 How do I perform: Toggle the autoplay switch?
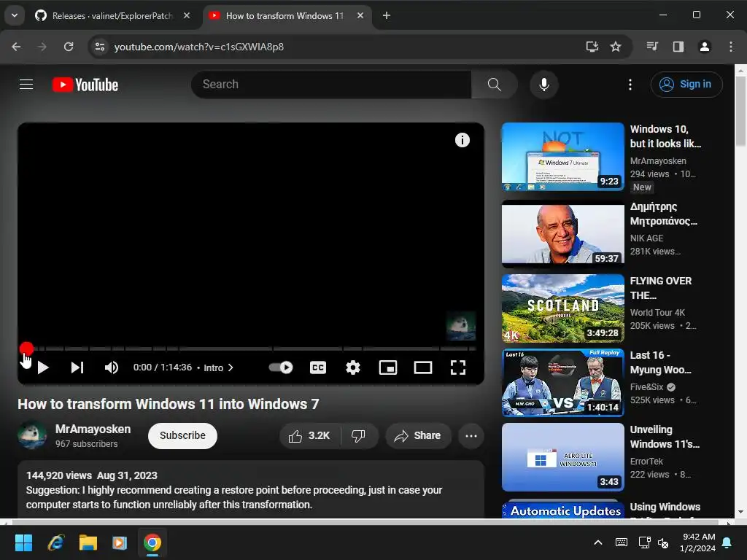[281, 367]
